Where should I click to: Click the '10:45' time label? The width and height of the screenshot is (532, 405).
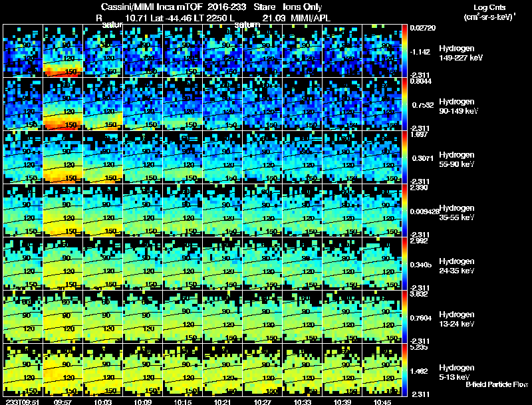pos(382,402)
